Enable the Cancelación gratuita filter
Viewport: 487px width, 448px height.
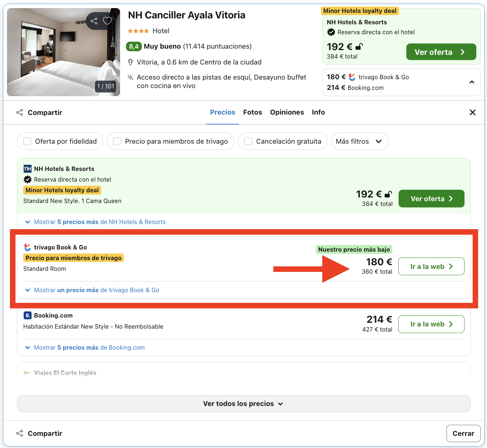283,141
